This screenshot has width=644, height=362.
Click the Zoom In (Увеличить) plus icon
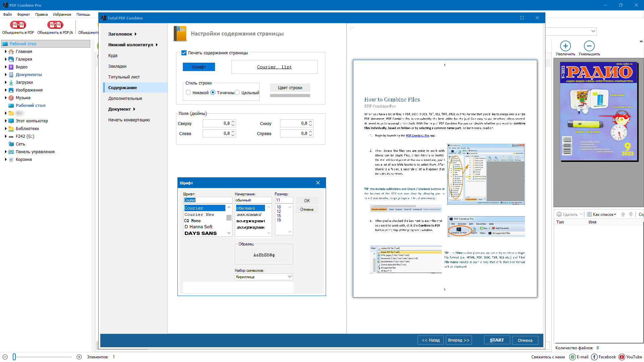tap(565, 46)
